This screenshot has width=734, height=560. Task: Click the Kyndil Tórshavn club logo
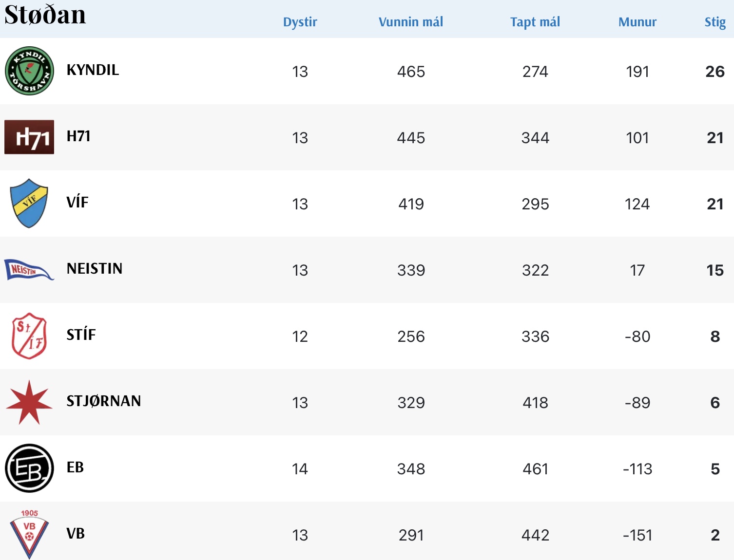(x=29, y=71)
